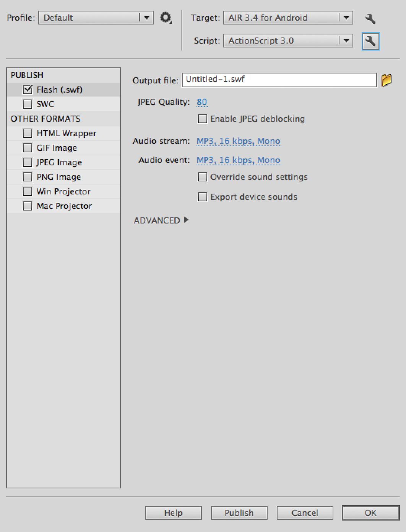Image resolution: width=406 pixels, height=532 pixels.
Task: Browse for output file with the folder icon
Action: (387, 80)
